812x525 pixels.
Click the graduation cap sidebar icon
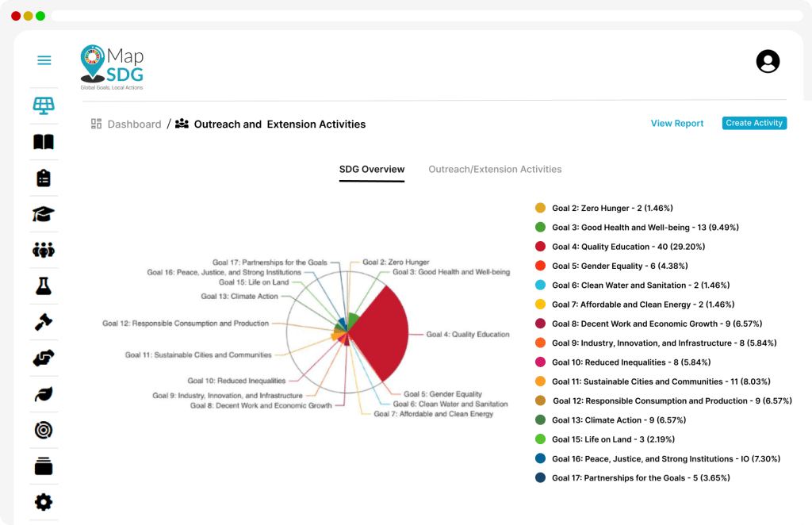(x=44, y=214)
